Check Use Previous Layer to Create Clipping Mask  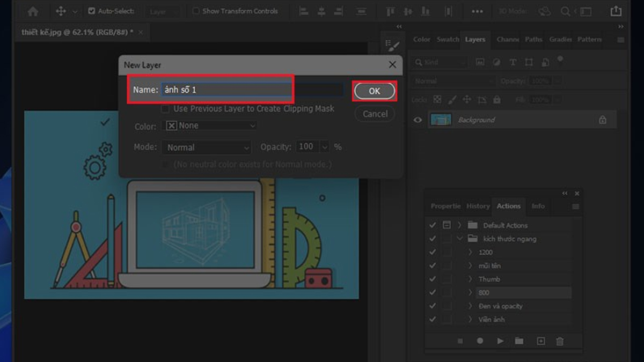pos(165,109)
